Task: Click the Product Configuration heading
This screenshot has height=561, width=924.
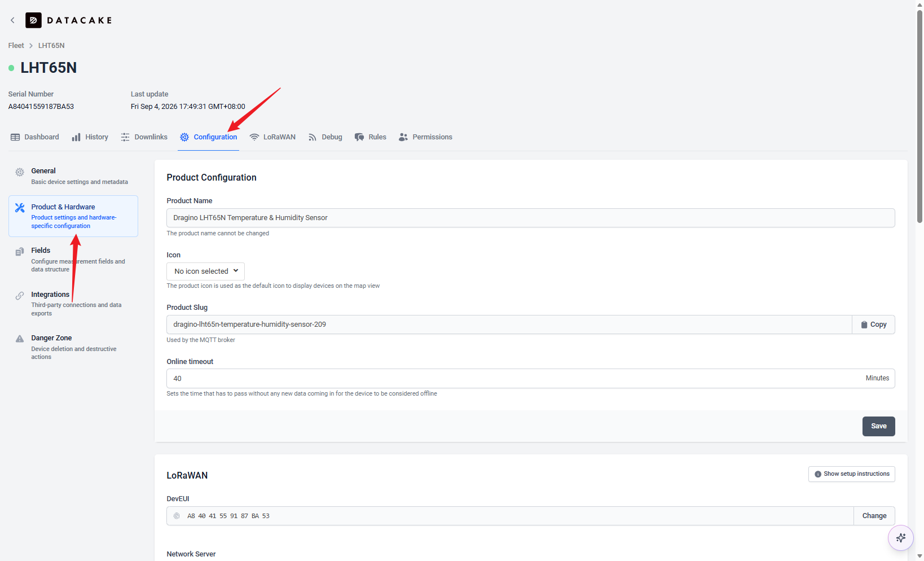Action: click(x=212, y=178)
